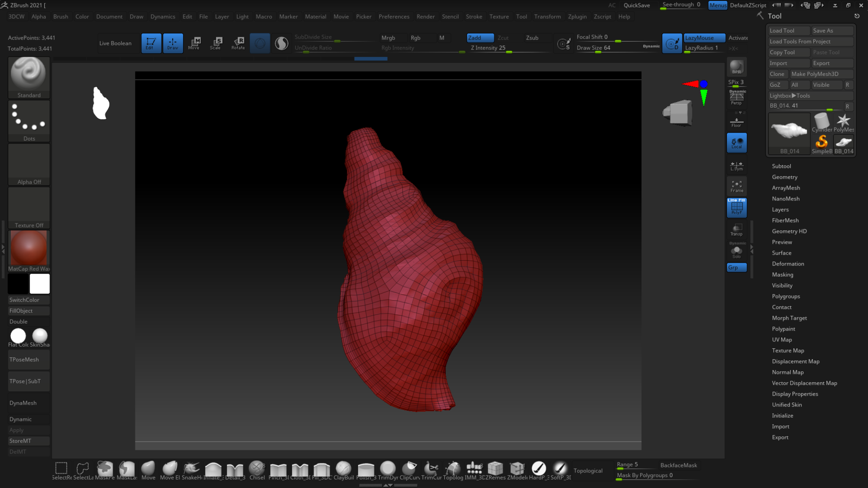Screen dimensions: 868x488
Task: Expand the Geometry section
Action: point(784,177)
